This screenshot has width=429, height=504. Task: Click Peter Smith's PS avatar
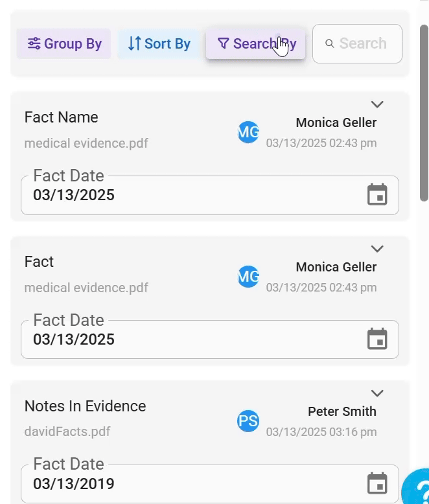(x=248, y=421)
